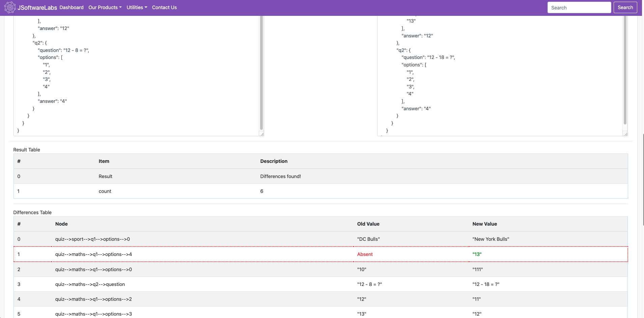The height and width of the screenshot is (318, 644).
Task: Click the "Differences found!" cell
Action: click(x=281, y=176)
